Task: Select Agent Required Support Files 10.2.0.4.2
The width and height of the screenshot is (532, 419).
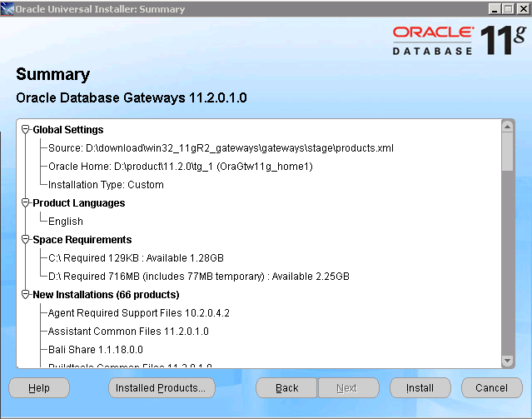Action: (x=139, y=313)
